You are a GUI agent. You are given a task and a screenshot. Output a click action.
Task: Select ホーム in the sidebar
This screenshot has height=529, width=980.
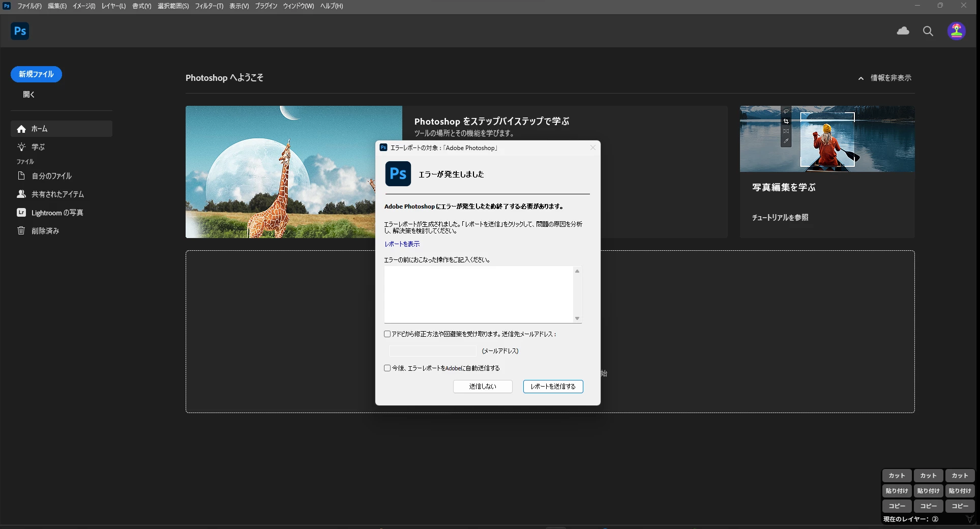pos(62,129)
